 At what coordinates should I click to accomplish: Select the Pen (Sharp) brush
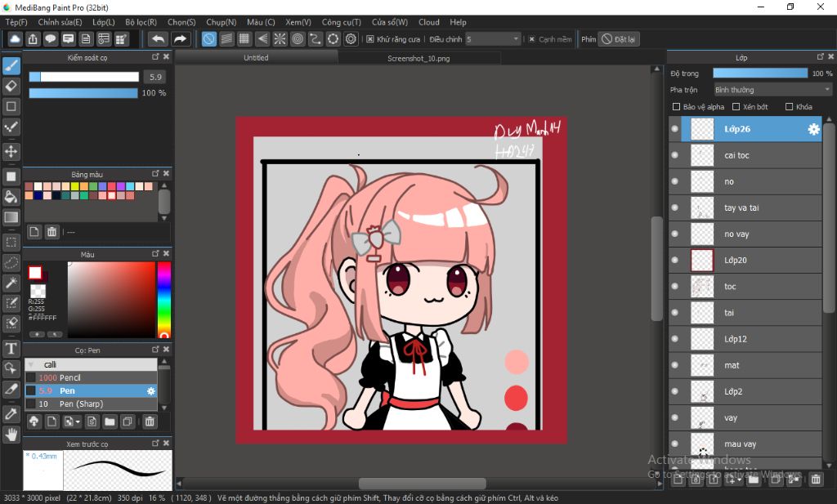click(x=91, y=404)
